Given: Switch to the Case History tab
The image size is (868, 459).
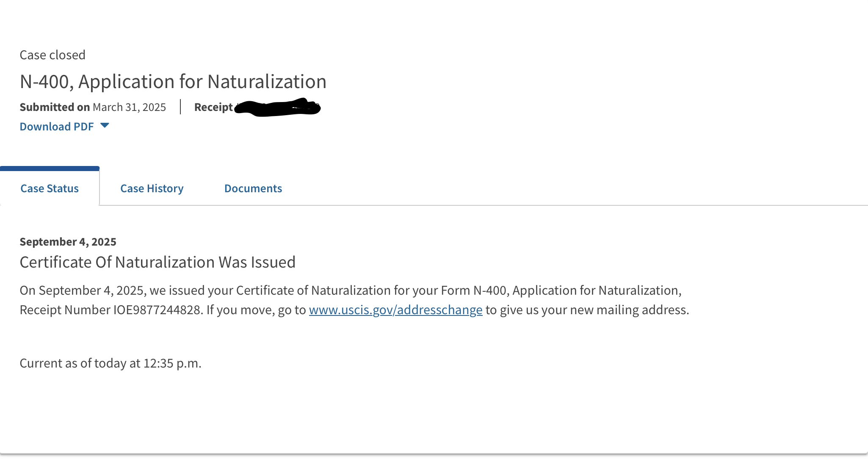Looking at the screenshot, I should click(152, 188).
